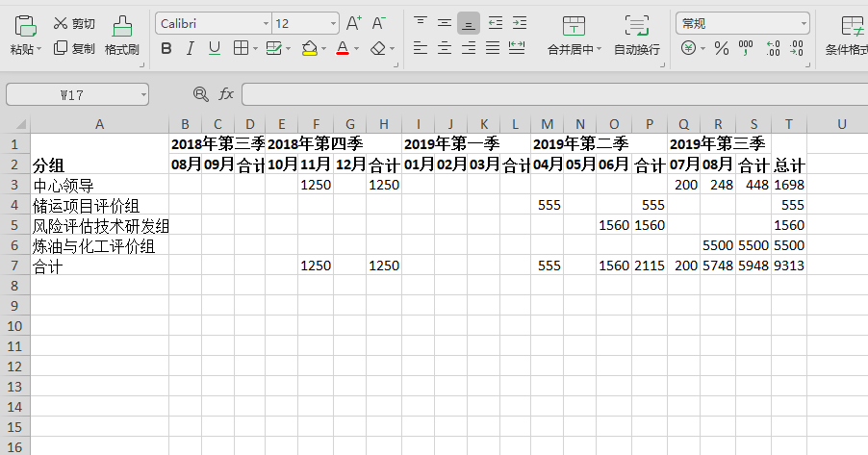The image size is (868, 455).
Task: Open alignment group dialog launcher
Action: point(662,65)
